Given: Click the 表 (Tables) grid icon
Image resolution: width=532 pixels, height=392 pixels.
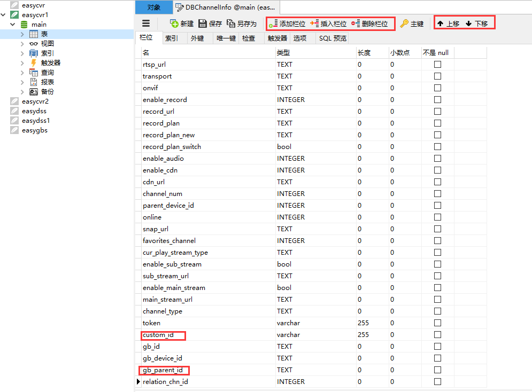Looking at the screenshot, I should click(x=34, y=34).
